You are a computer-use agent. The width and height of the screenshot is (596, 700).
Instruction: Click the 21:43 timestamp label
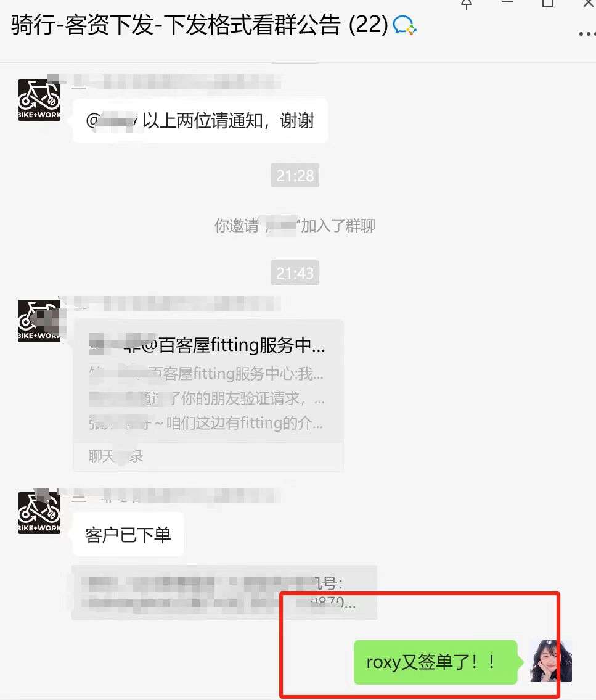point(295,273)
